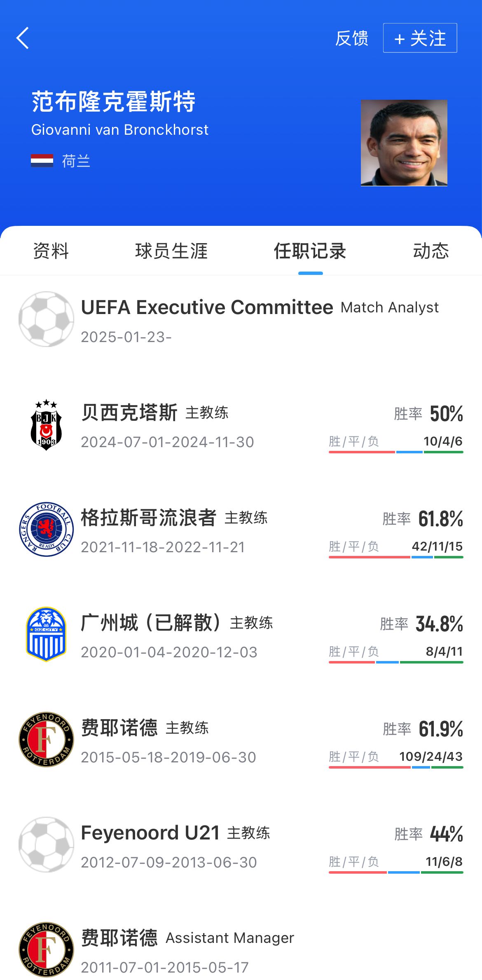Open the Beşiktaş club crest icon
The height and width of the screenshot is (980, 482).
(46, 425)
